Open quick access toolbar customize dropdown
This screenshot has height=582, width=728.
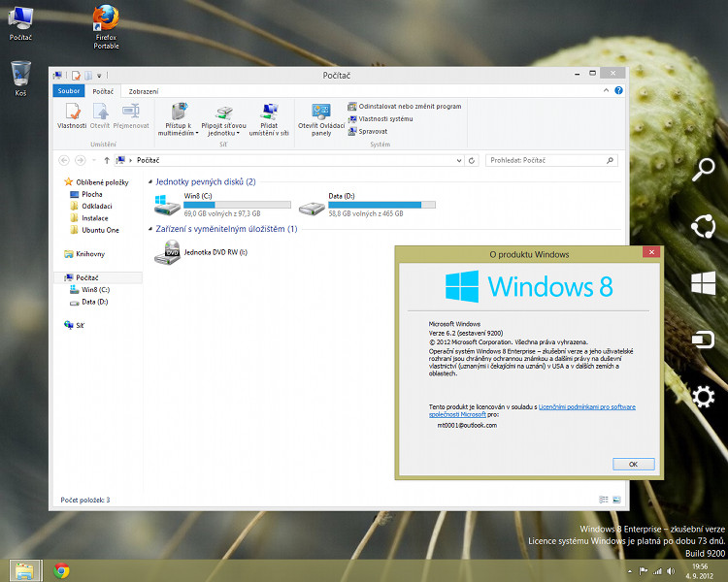point(99,76)
